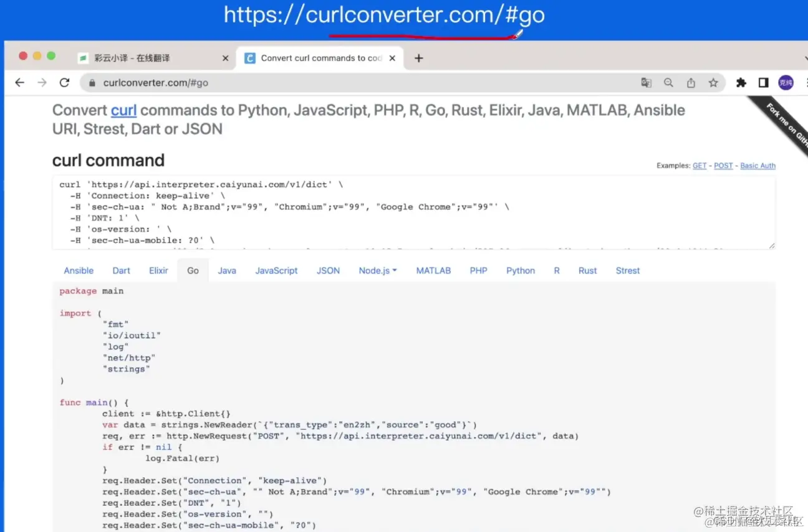Select the R language tab
Screen dimensions: 808x532
point(557,270)
